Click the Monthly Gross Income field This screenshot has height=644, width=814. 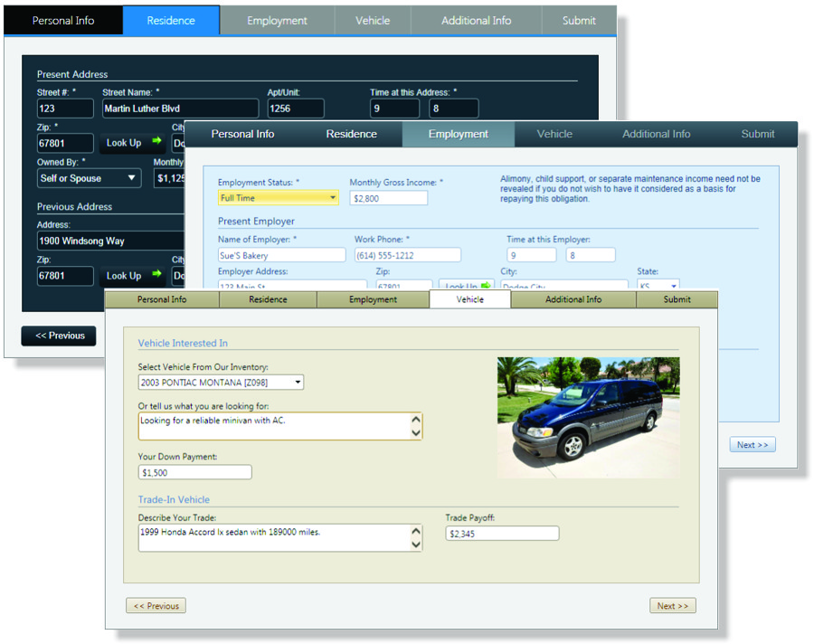click(x=388, y=197)
